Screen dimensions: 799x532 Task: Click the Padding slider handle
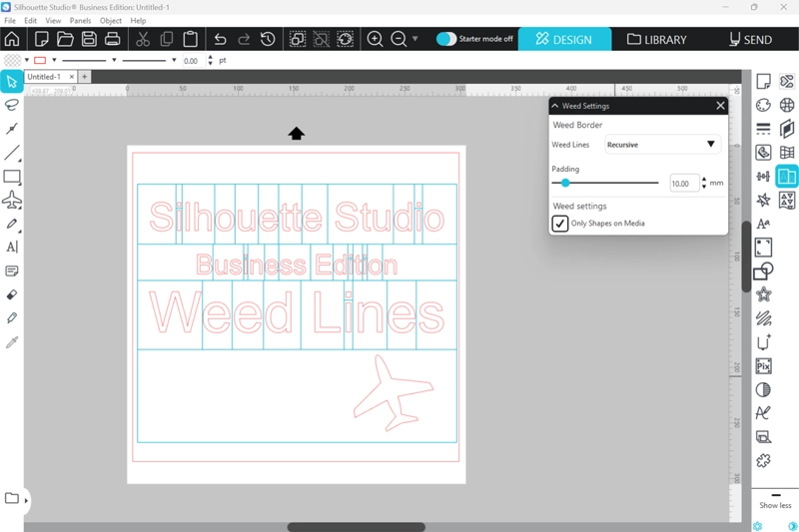[565, 183]
